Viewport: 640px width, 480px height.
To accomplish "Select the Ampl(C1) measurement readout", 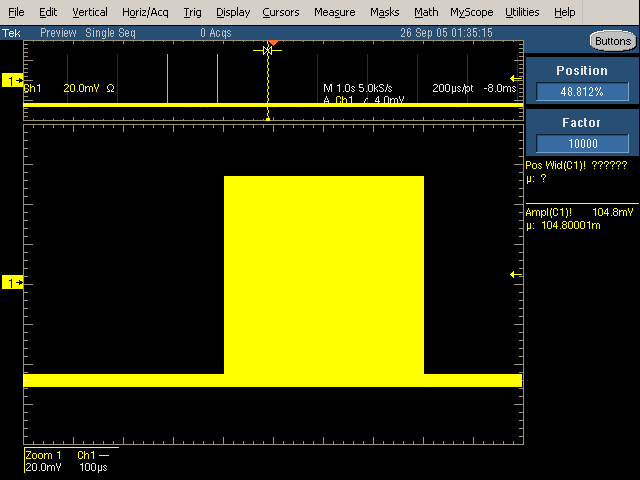I will click(x=578, y=218).
